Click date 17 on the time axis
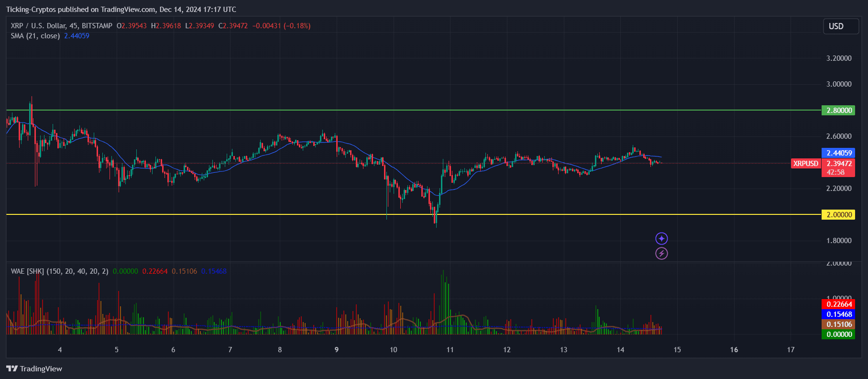 click(791, 350)
